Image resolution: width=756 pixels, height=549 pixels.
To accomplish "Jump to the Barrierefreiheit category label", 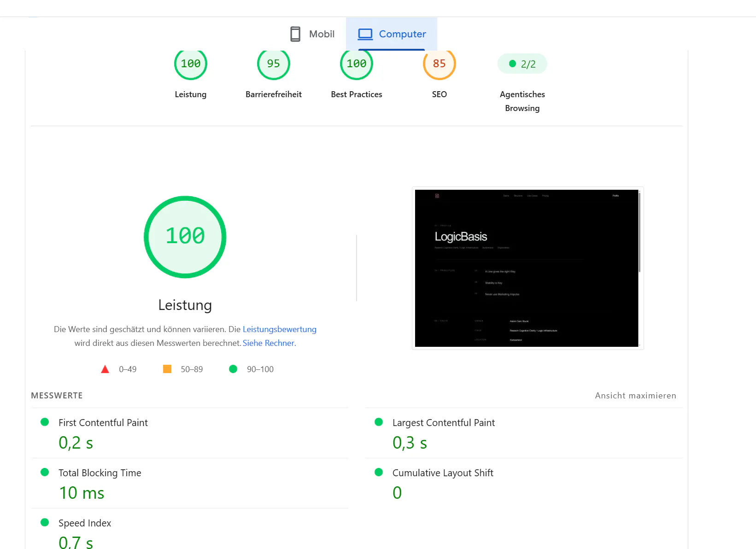I will point(274,94).
